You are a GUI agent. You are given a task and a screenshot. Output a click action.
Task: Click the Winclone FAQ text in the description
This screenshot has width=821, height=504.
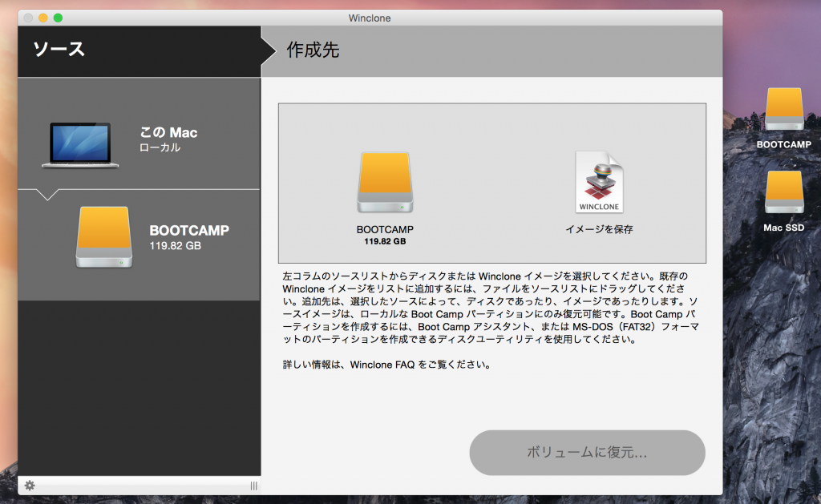382,365
